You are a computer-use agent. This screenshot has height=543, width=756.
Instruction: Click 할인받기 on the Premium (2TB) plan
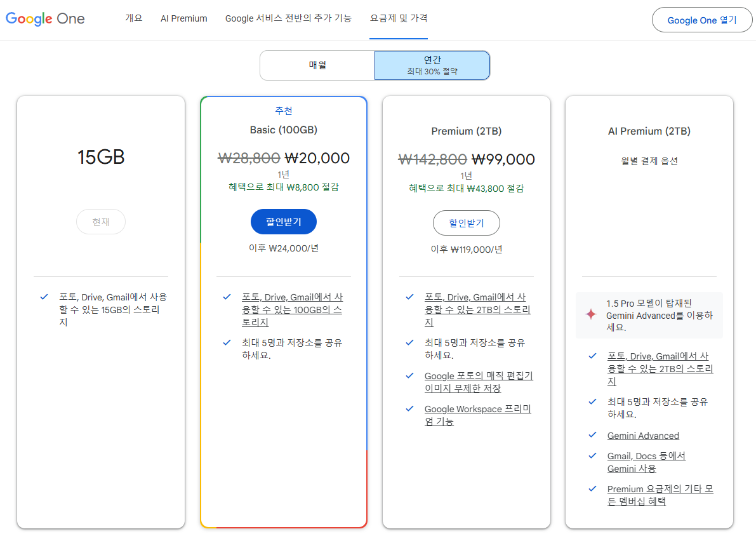pos(466,223)
